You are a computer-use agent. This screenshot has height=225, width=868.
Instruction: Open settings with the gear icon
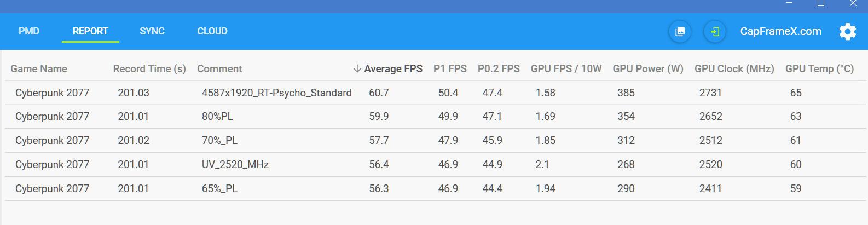pos(847,31)
